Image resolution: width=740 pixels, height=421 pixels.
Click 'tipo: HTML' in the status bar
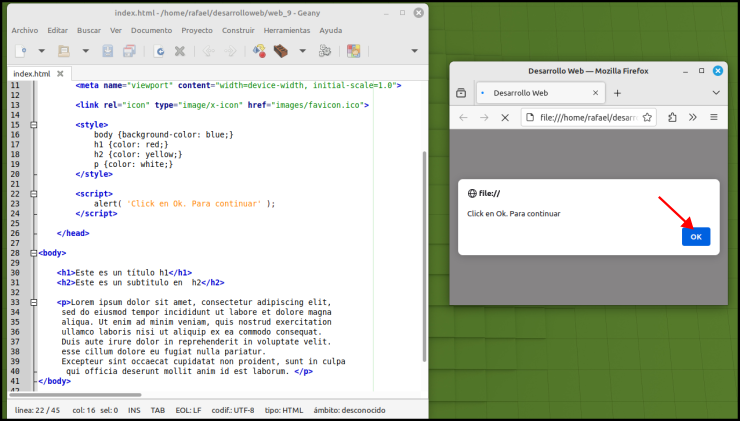point(284,410)
